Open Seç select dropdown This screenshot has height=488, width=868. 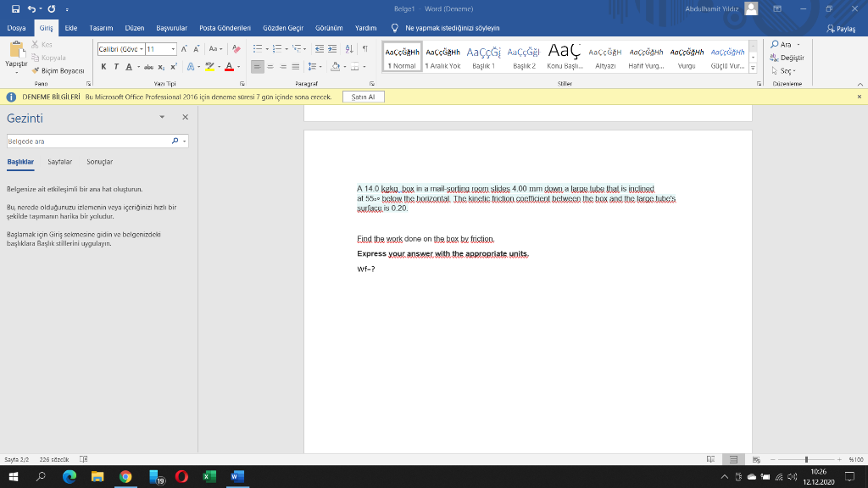[783, 71]
